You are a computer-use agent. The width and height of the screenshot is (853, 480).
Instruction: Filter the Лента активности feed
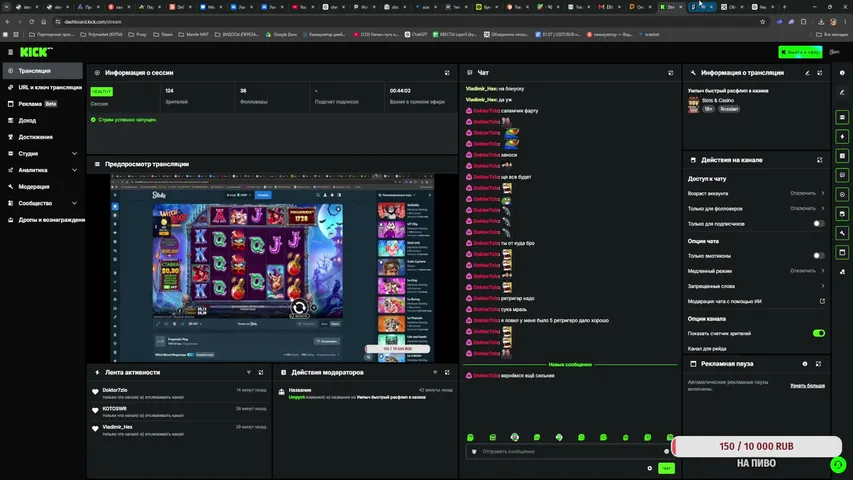tap(249, 372)
